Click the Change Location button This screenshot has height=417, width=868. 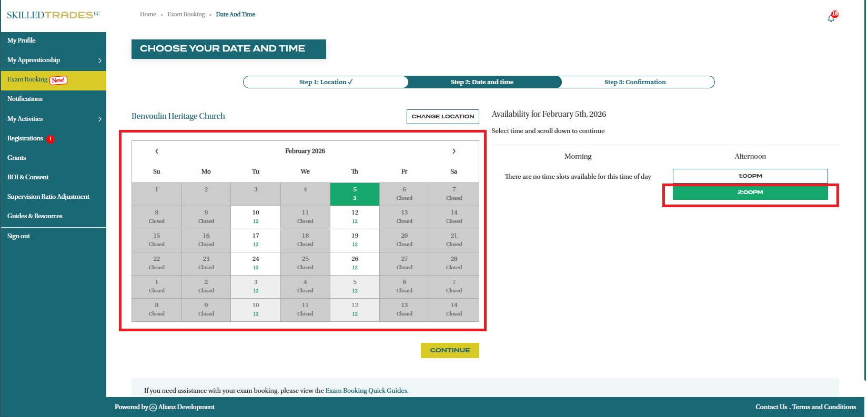pyautogui.click(x=442, y=117)
